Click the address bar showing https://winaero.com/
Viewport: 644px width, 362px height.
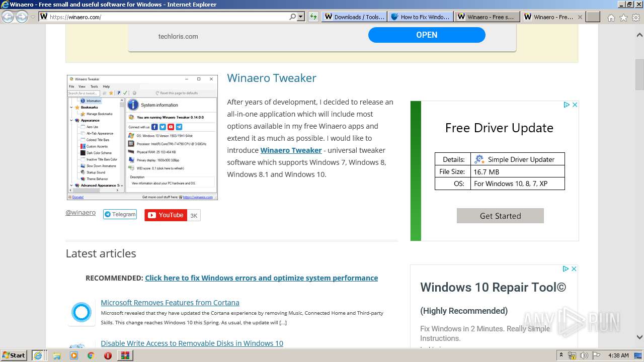click(163, 17)
